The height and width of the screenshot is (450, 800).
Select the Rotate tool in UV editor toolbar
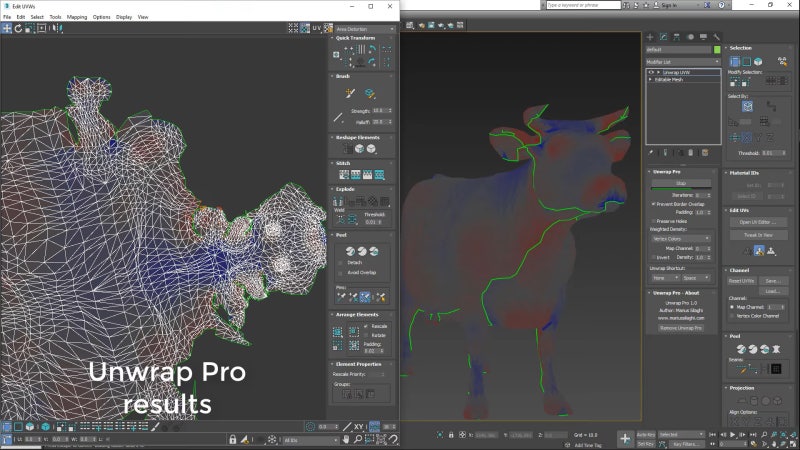[x=18, y=29]
